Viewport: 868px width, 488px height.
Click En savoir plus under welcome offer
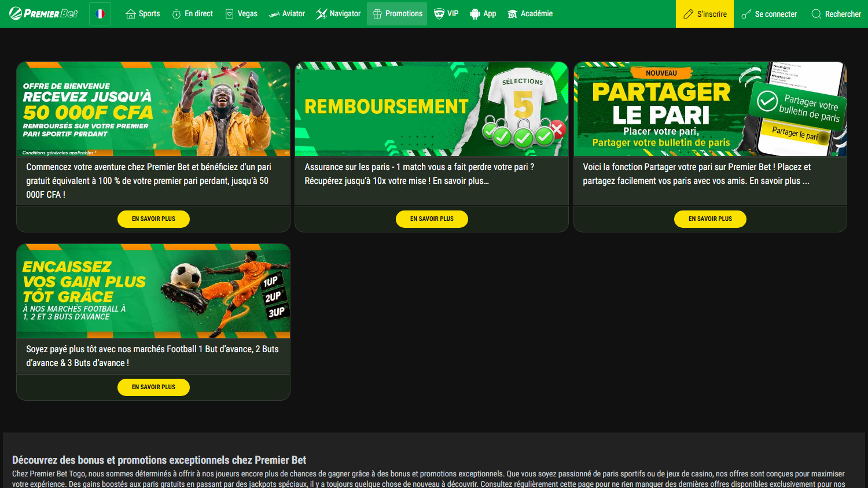pos(153,219)
